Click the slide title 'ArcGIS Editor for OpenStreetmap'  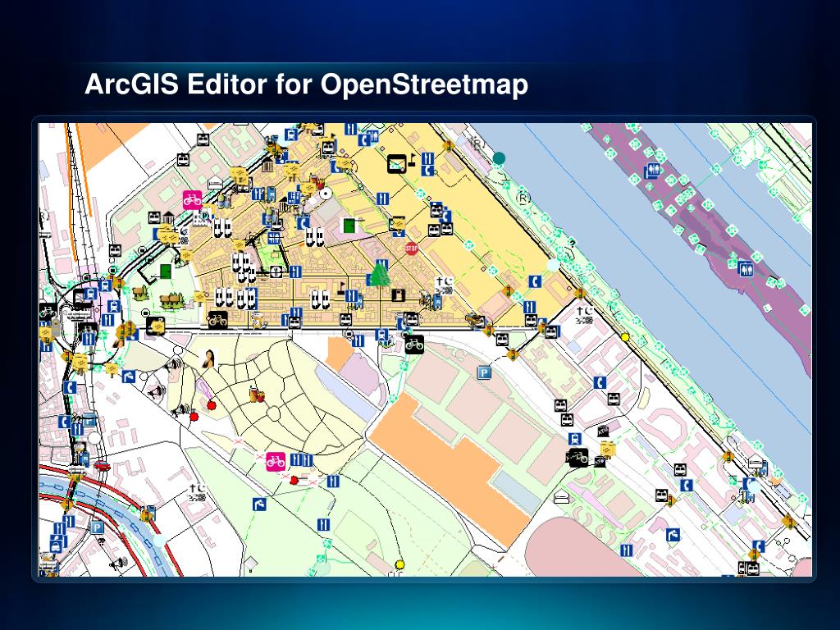307,84
